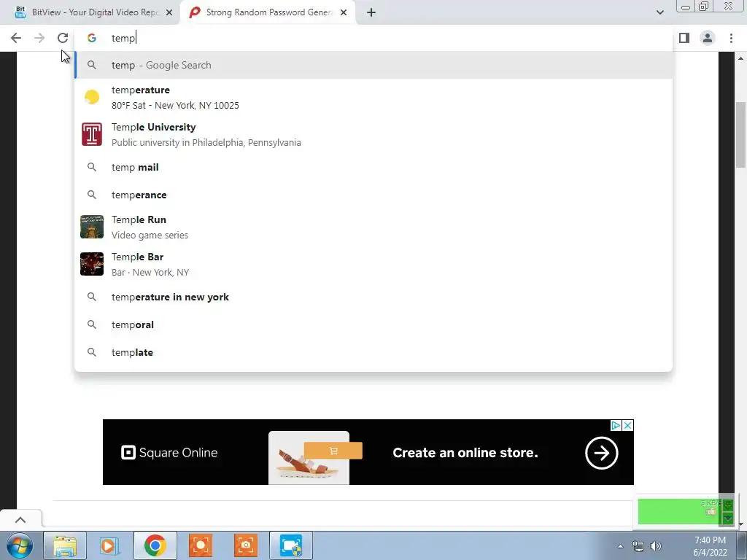Open Chrome's three-dot menu
Screen dimensions: 747x560
[x=731, y=38]
